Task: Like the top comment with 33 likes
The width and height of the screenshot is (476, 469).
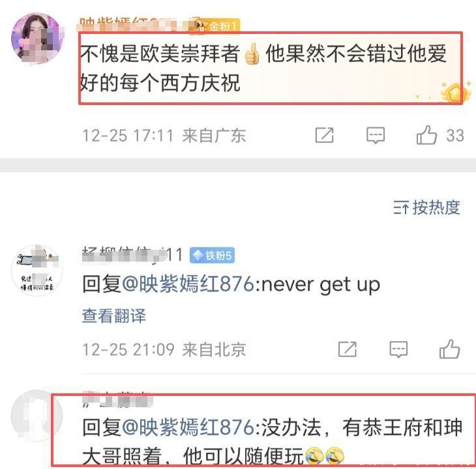Action: tap(426, 135)
